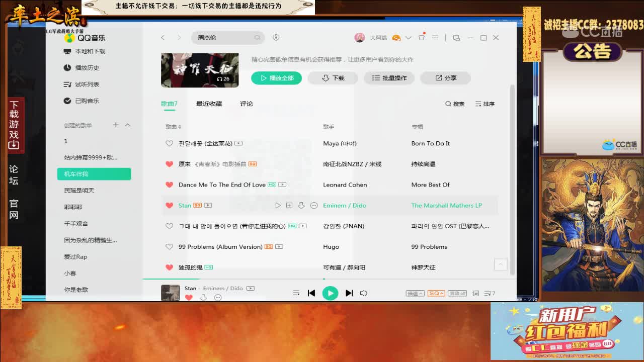Skip to the next track

pos(349,293)
